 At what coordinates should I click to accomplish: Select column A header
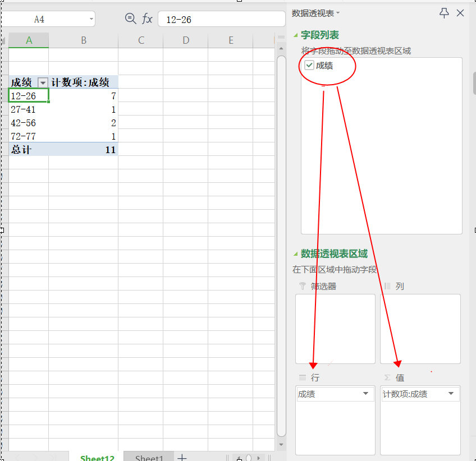(29, 40)
